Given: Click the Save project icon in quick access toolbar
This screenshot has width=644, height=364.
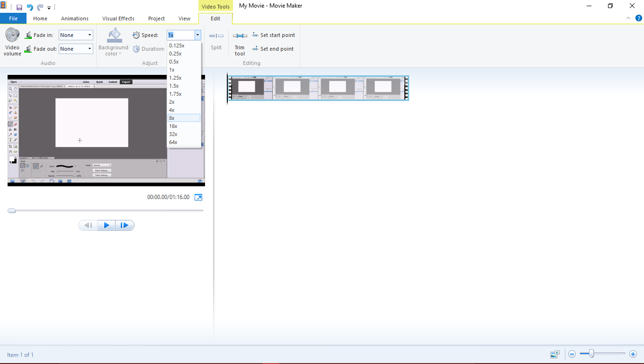Looking at the screenshot, I should coord(19,7).
